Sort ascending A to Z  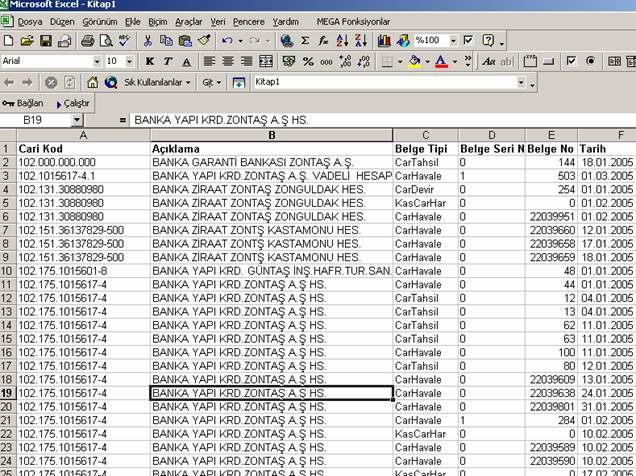coord(342,41)
